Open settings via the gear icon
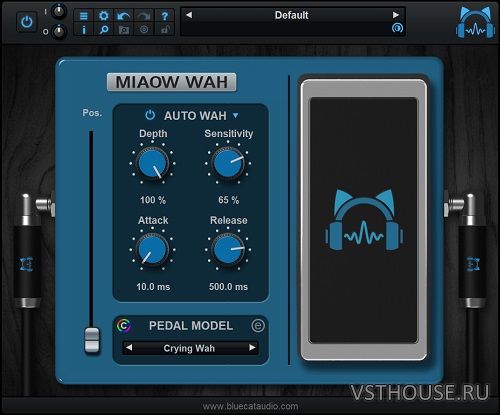Viewport: 500px width, 415px height. tap(104, 16)
